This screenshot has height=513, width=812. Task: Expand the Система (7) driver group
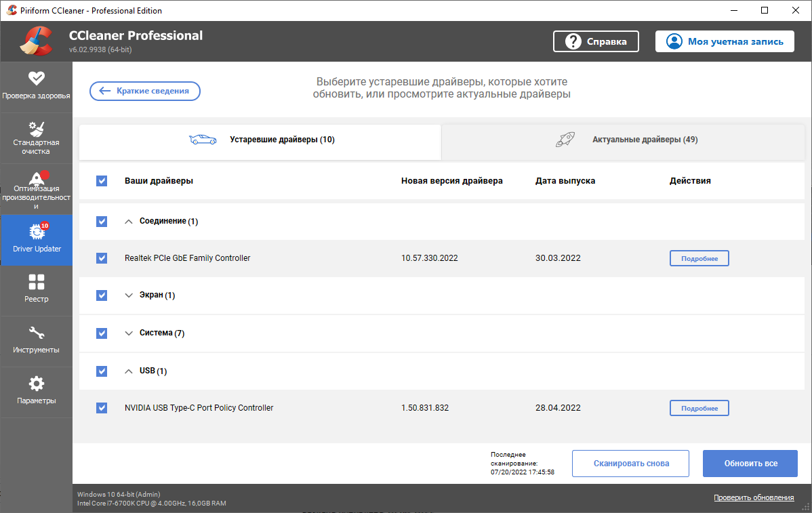(129, 333)
